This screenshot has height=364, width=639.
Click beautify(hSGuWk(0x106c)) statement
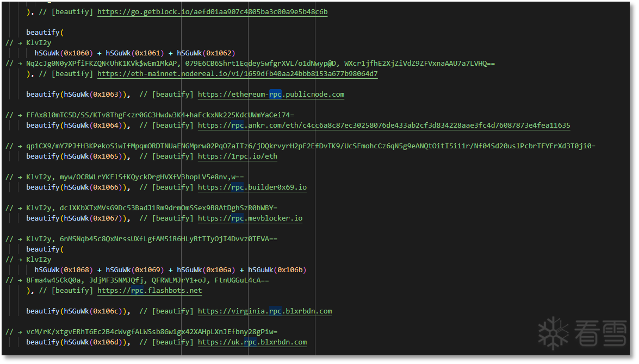78,311
